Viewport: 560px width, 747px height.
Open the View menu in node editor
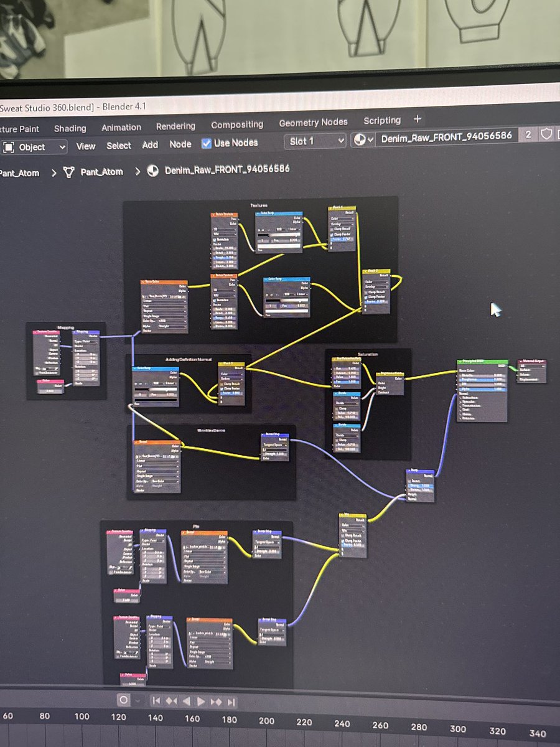click(86, 146)
